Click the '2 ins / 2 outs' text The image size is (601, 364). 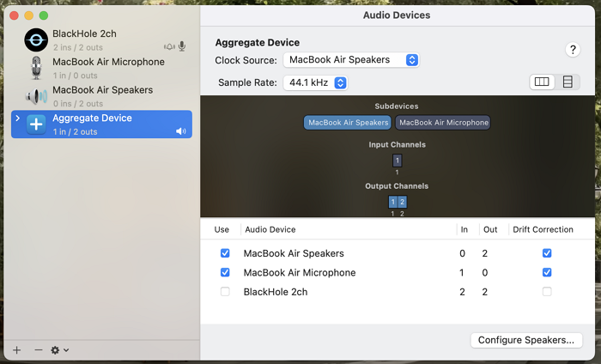(x=78, y=47)
